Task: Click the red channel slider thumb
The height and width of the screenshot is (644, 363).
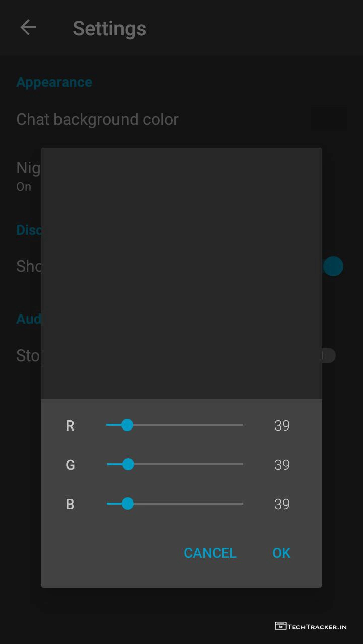Action: pos(127,425)
